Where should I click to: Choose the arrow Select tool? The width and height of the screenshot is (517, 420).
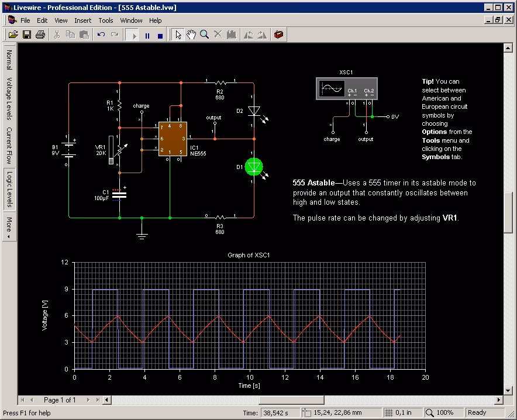click(178, 35)
